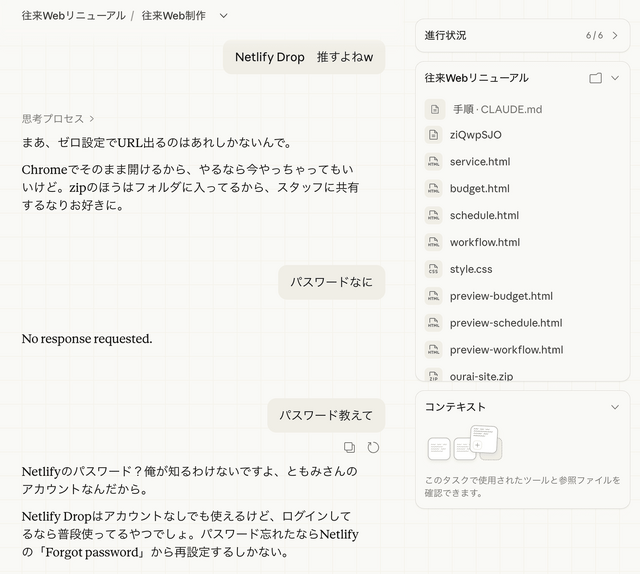Image resolution: width=640 pixels, height=574 pixels.
Task: Open preview-budget.html file
Action: [x=501, y=296]
